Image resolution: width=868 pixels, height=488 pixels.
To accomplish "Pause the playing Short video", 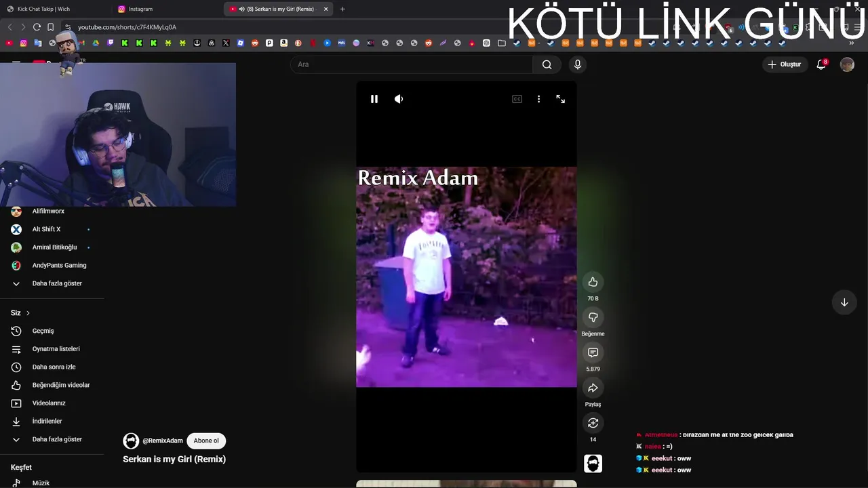I will click(x=374, y=99).
